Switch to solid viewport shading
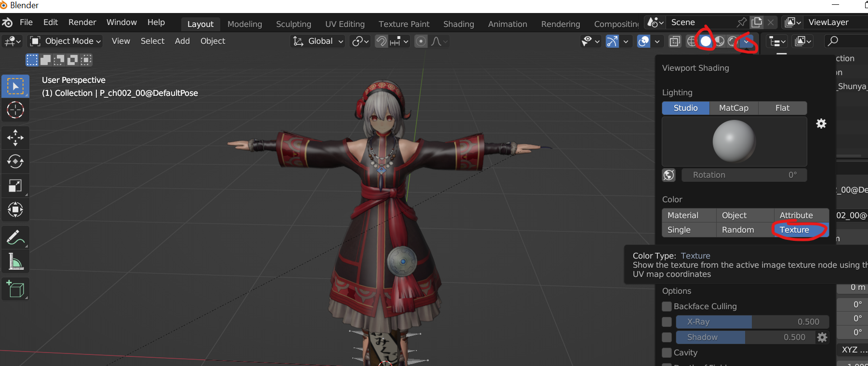 pyautogui.click(x=706, y=41)
